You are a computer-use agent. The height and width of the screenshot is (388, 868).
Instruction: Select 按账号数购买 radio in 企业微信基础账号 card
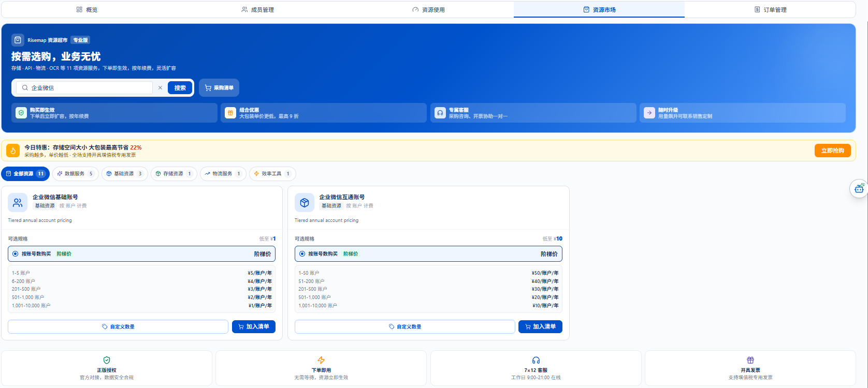[16, 254]
